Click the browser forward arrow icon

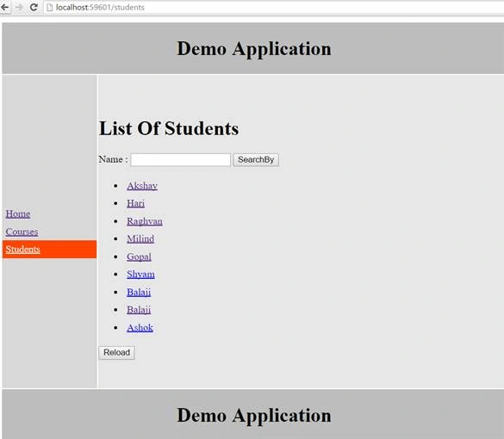point(19,7)
